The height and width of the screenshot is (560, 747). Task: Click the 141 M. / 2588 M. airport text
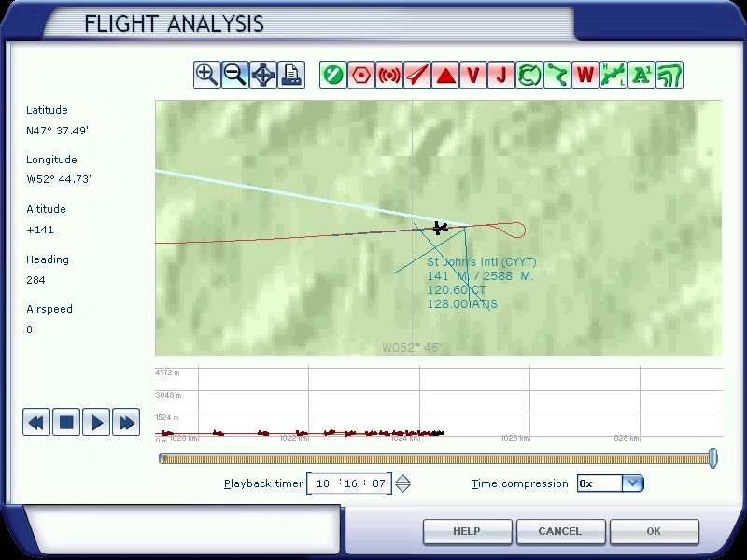(x=480, y=276)
